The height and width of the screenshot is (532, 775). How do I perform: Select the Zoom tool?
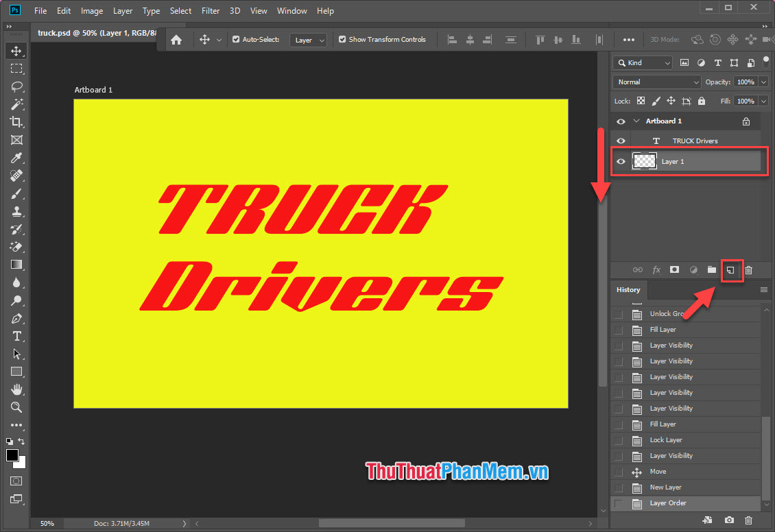(x=16, y=407)
